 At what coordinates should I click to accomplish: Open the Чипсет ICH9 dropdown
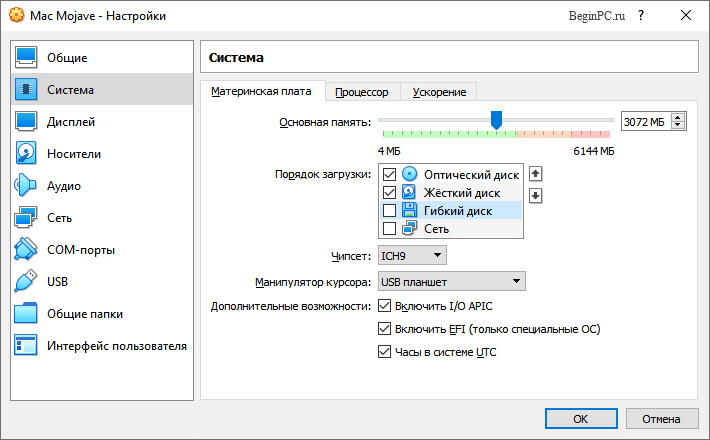[412, 255]
